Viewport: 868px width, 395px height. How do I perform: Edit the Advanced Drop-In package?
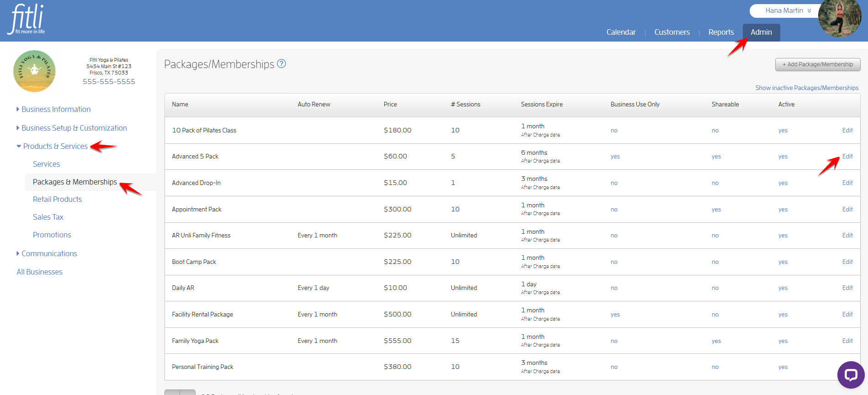pos(847,183)
